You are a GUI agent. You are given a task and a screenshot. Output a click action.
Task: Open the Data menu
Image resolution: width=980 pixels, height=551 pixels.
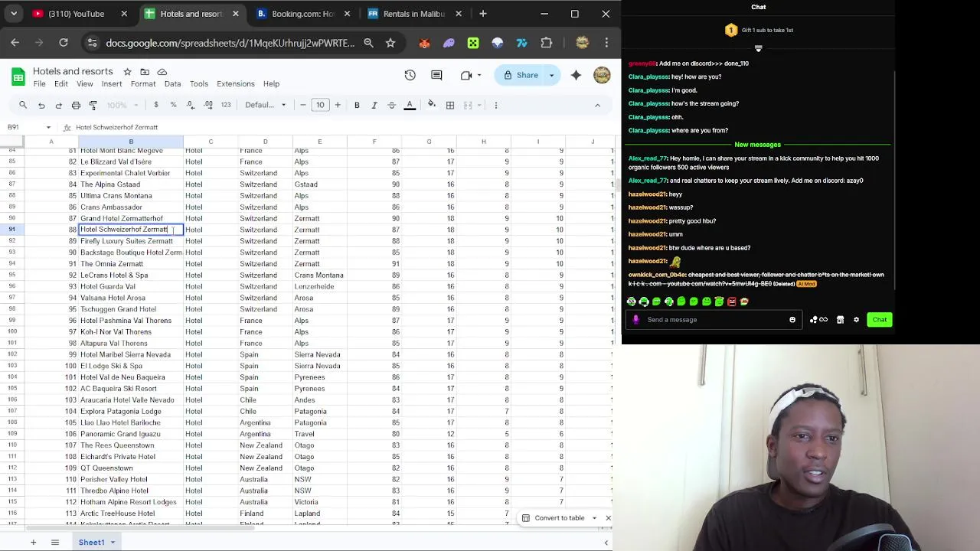point(173,83)
